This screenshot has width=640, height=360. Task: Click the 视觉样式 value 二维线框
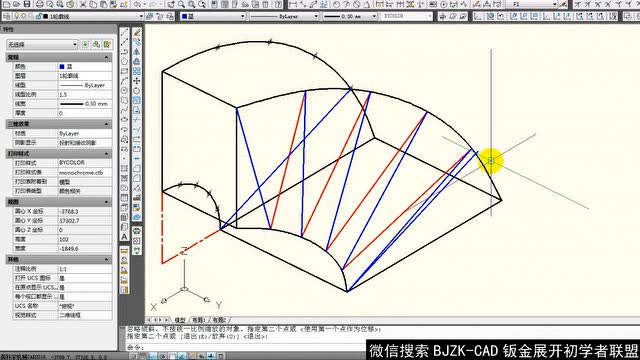point(85,315)
